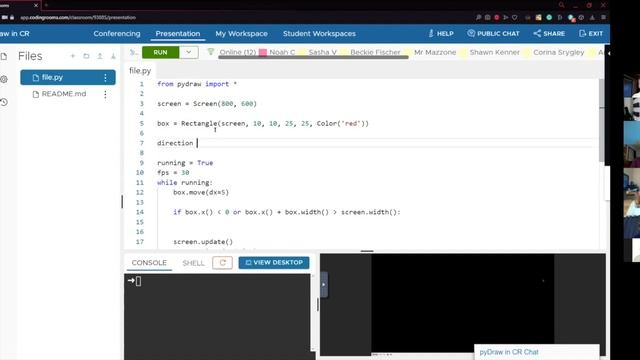The height and width of the screenshot is (360, 640).
Task: Select the Presentation tab
Action: [178, 33]
